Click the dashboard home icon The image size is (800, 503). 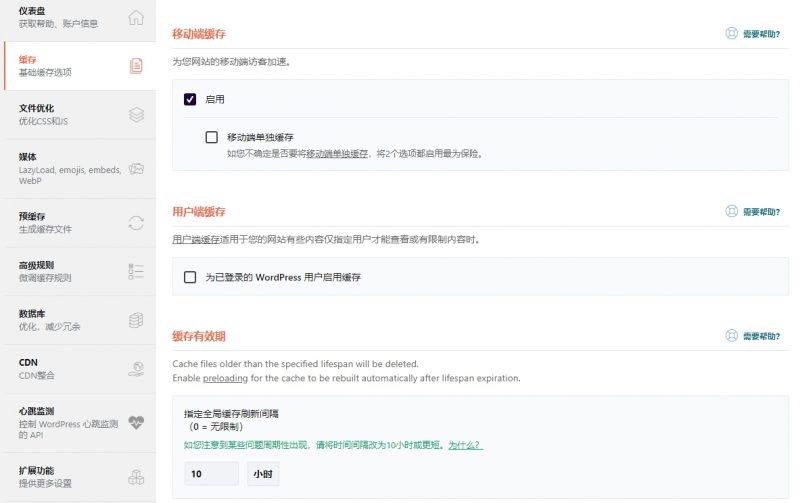point(136,17)
